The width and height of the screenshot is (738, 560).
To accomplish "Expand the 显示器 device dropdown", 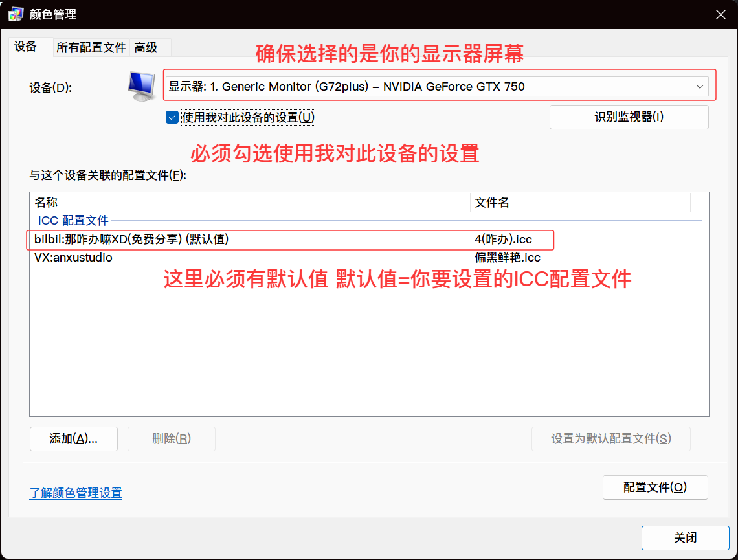I will [436, 86].
